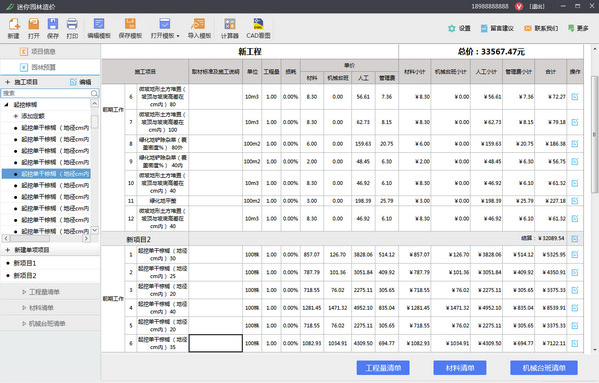The width and height of the screenshot is (599, 383).
Task: Click the 保存 save icon
Action: pos(53,24)
